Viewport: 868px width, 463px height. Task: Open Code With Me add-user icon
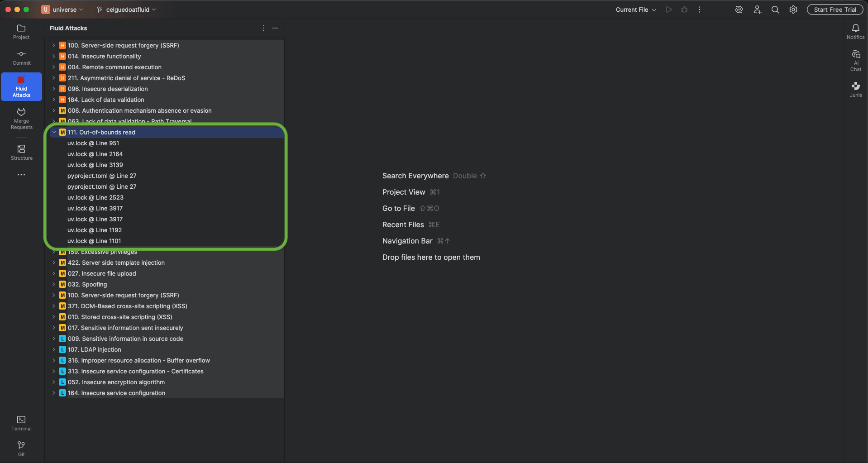pos(757,10)
